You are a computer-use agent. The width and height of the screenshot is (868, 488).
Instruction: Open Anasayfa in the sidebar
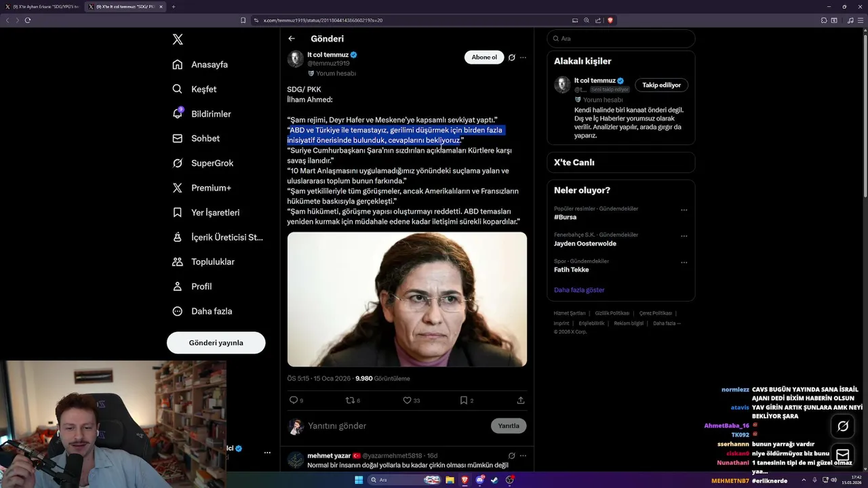coord(200,64)
